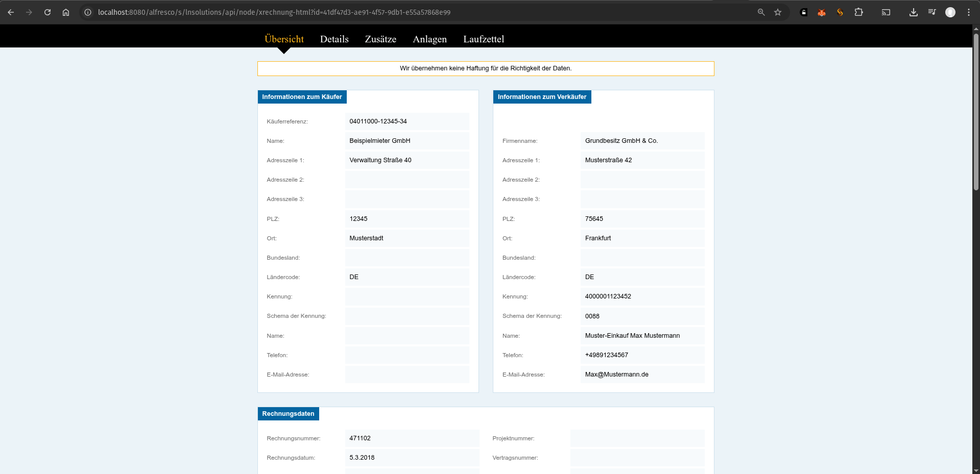The height and width of the screenshot is (474, 980).
Task: View site information icon in address bar
Action: pyautogui.click(x=88, y=12)
